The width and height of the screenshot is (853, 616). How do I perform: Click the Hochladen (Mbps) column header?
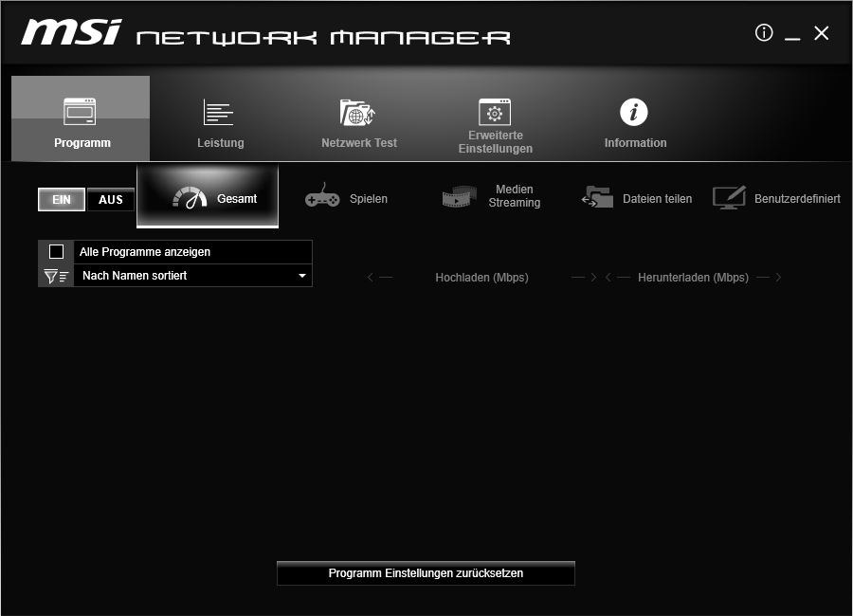(x=481, y=278)
